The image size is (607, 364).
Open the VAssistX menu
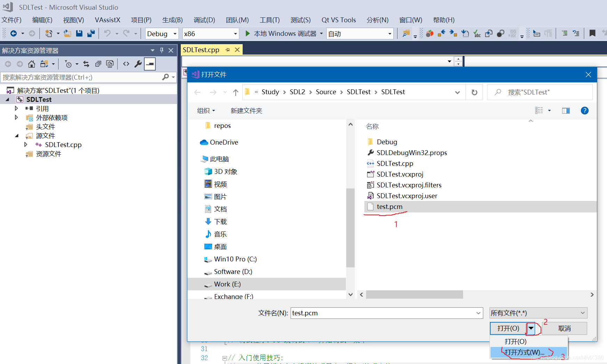(x=107, y=20)
